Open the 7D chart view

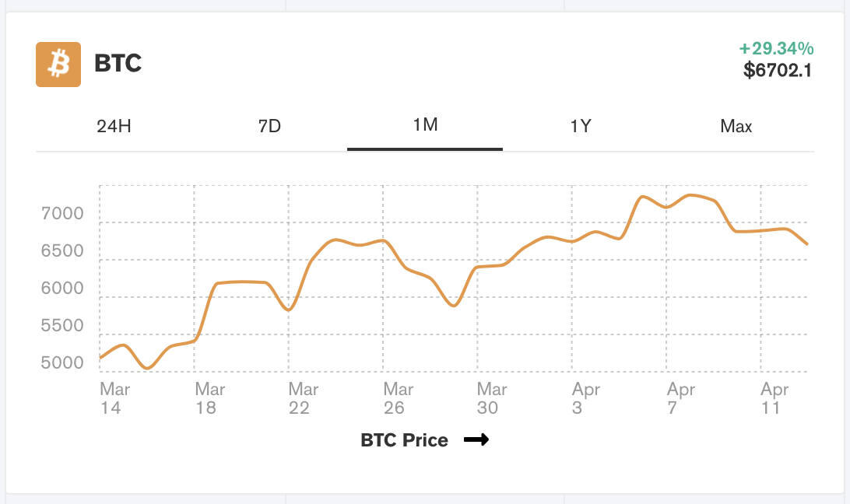[270, 126]
